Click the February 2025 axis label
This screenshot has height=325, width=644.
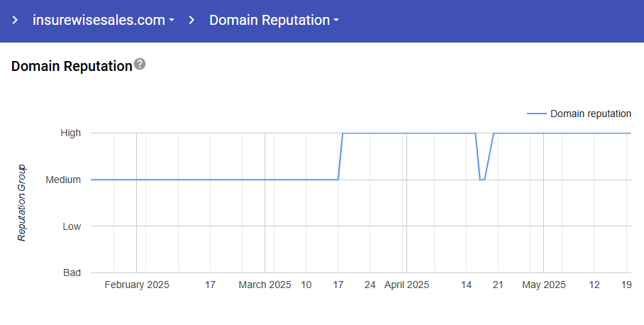click(x=137, y=285)
